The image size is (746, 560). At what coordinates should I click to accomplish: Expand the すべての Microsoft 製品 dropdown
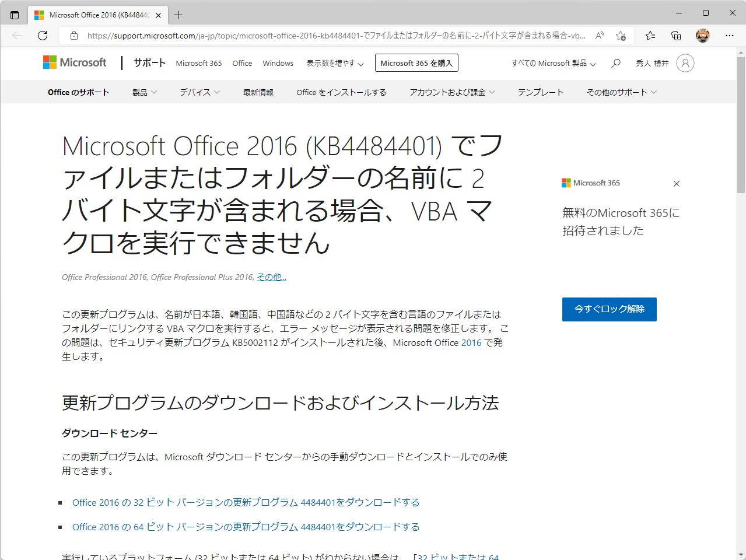pyautogui.click(x=551, y=62)
